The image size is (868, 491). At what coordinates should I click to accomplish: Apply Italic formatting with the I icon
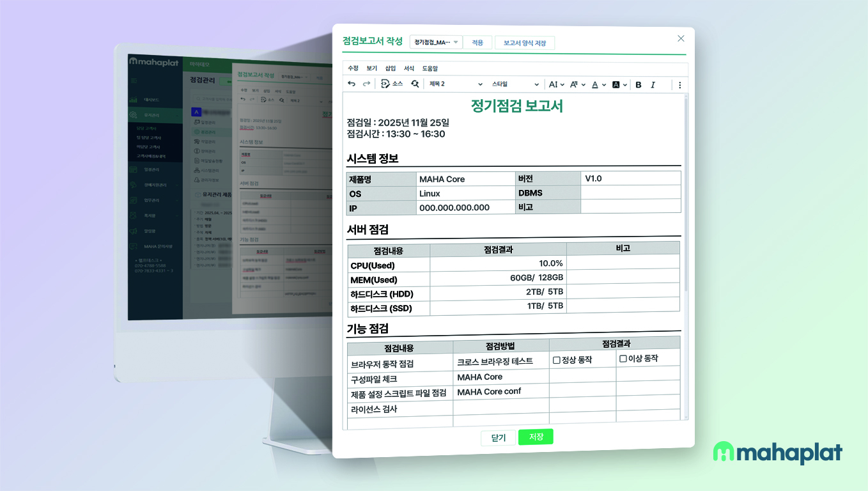(653, 84)
